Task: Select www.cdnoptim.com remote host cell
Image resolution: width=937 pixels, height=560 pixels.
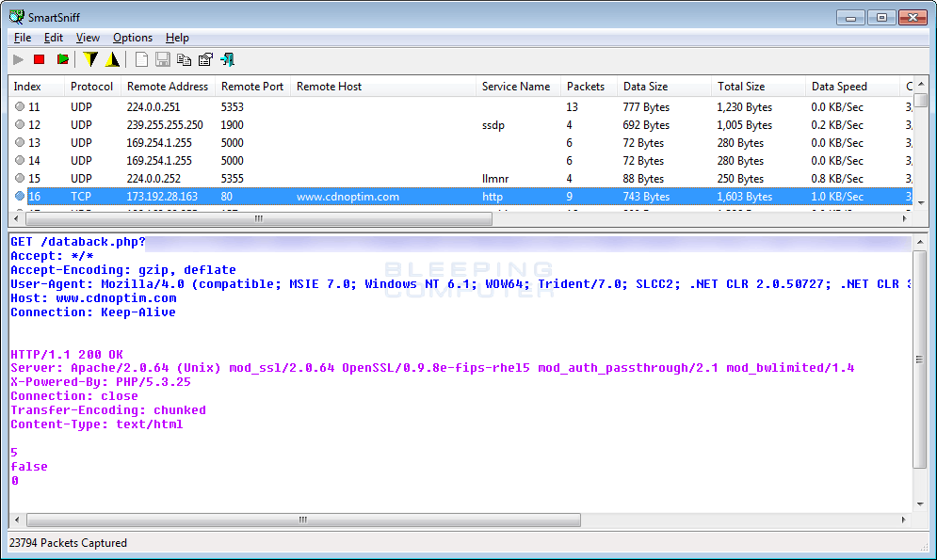Action: pos(347,197)
